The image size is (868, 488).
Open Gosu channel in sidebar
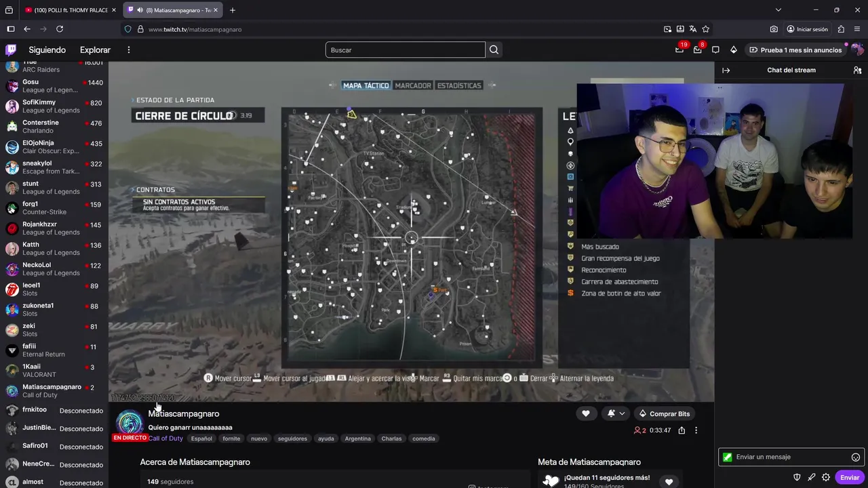click(x=54, y=86)
